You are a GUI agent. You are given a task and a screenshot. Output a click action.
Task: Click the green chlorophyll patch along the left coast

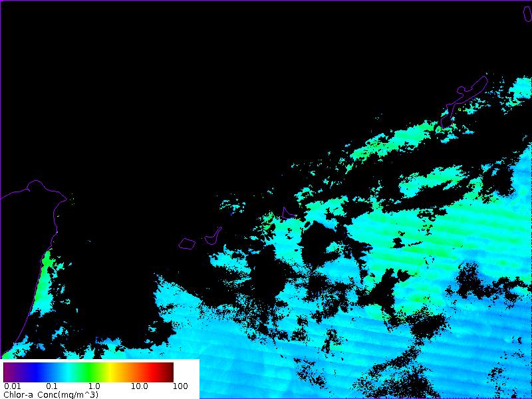coord(46,279)
